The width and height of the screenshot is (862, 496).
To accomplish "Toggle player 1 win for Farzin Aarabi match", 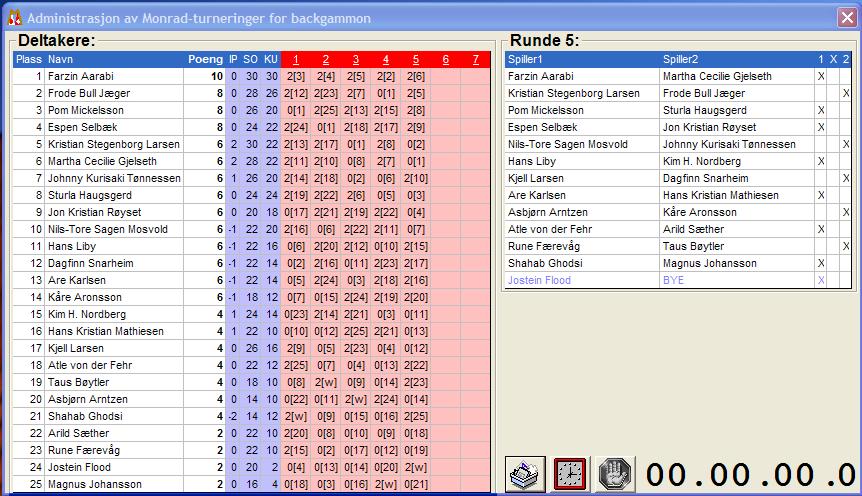I will [x=821, y=76].
